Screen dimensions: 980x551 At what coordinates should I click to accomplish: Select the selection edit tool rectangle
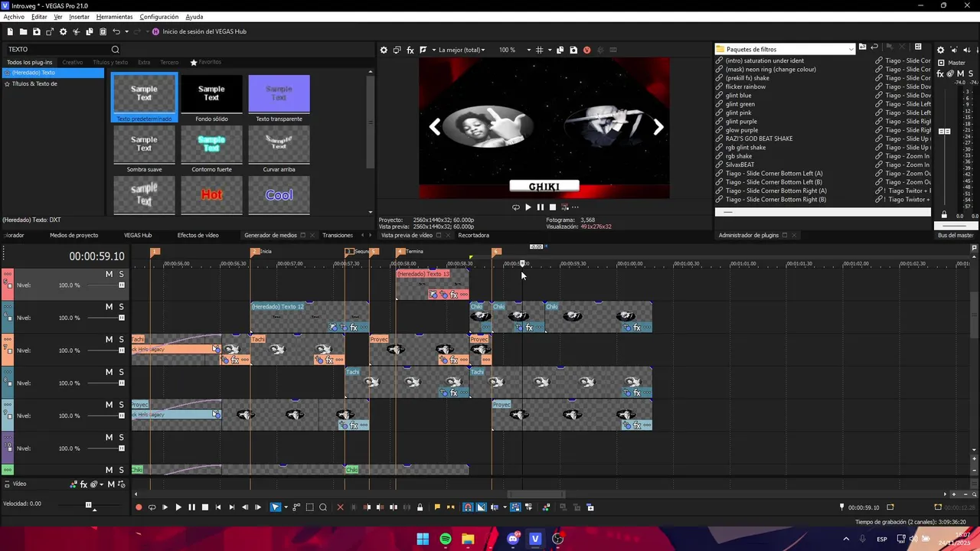coord(310,507)
